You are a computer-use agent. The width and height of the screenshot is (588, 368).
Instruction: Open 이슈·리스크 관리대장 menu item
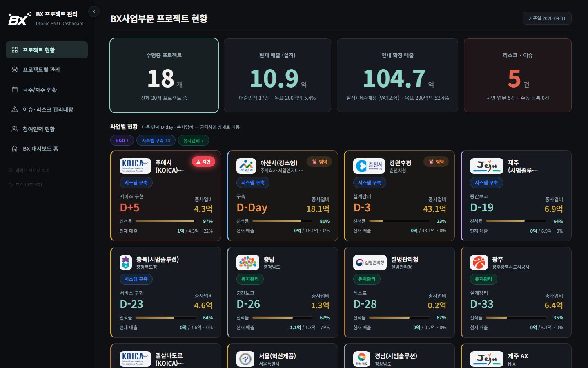tap(47, 109)
